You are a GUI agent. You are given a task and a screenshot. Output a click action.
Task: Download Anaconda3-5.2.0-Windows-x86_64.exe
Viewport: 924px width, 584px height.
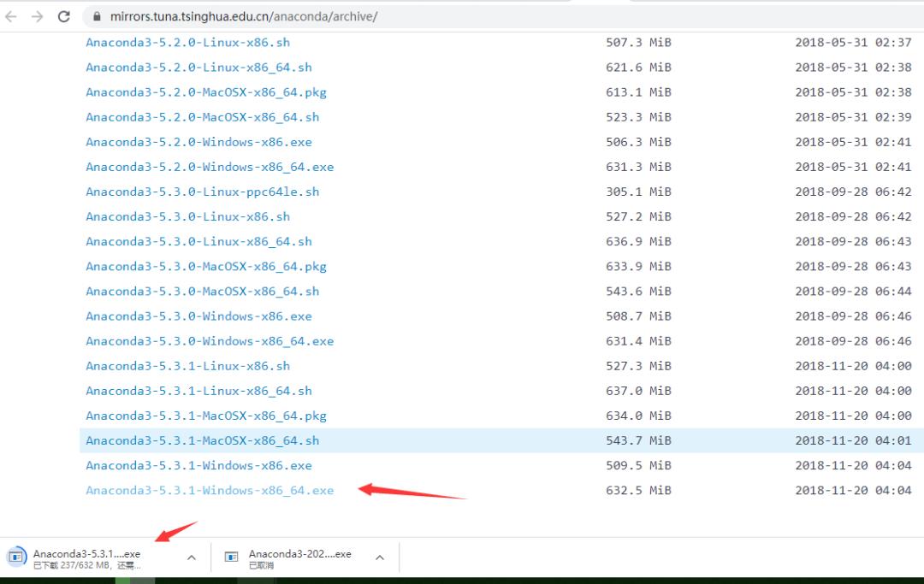pos(210,167)
